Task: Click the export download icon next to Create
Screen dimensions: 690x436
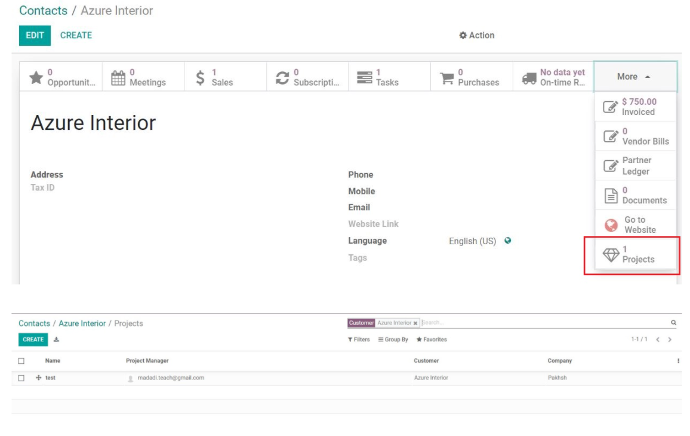Action: (56, 339)
